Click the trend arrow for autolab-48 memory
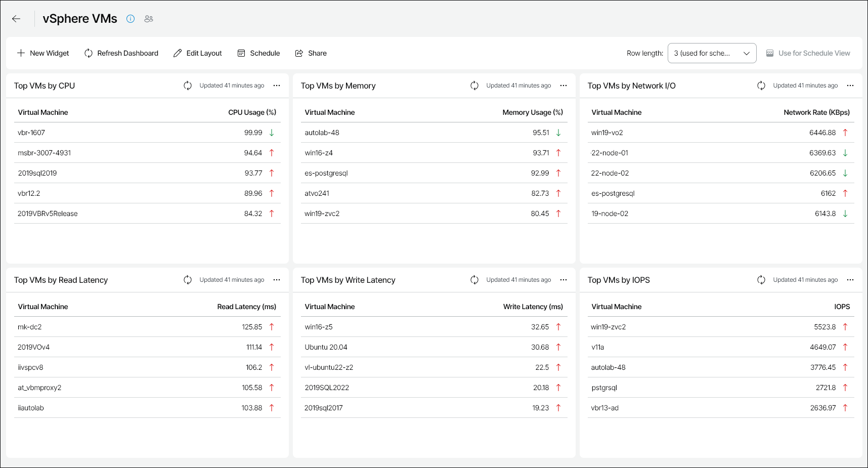Viewport: 868px width, 468px height. [558, 133]
